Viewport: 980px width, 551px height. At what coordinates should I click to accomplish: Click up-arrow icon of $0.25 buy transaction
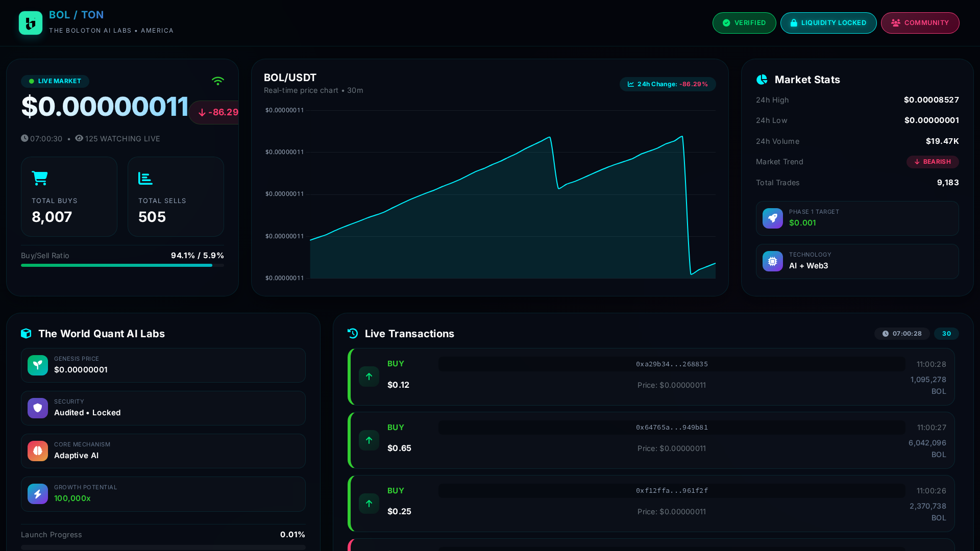click(369, 504)
